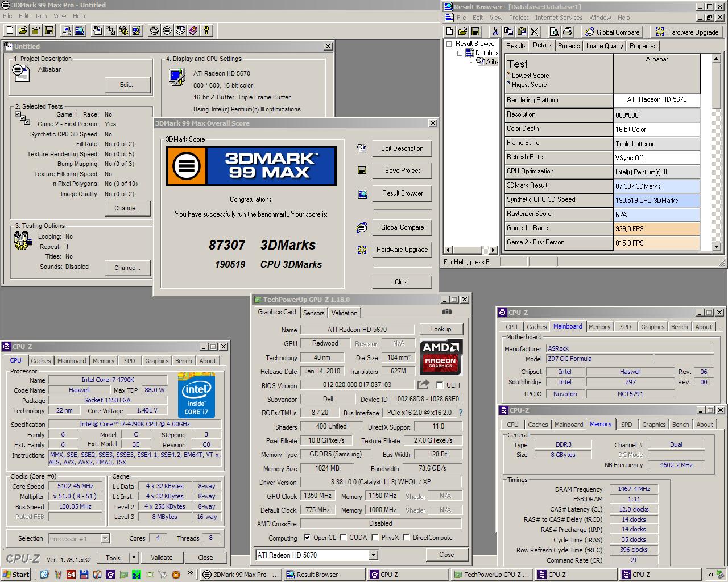Toggle DirectCompute checkbox in GPU-Z

pos(406,538)
